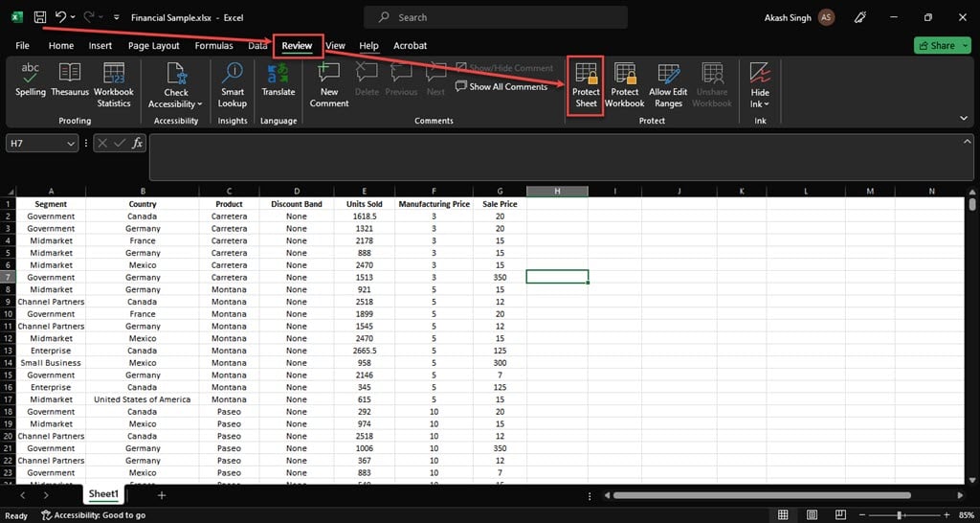This screenshot has height=523, width=980.
Task: Click the Redo arrow icon
Action: click(x=89, y=17)
